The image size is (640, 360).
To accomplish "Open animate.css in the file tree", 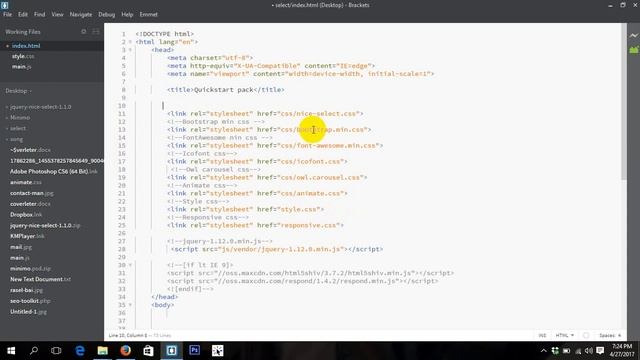I will pyautogui.click(x=26, y=182).
